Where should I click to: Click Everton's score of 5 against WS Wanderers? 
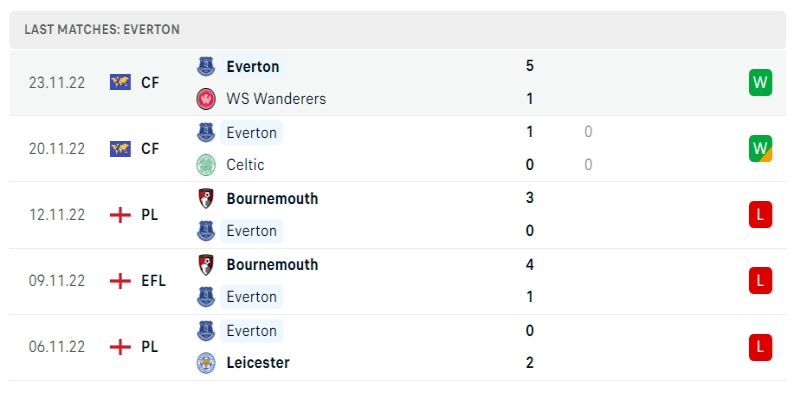pos(529,66)
